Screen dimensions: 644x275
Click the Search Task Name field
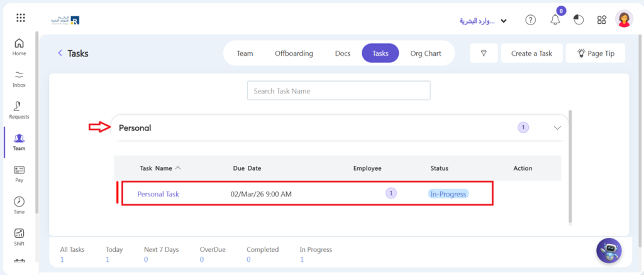click(x=338, y=91)
